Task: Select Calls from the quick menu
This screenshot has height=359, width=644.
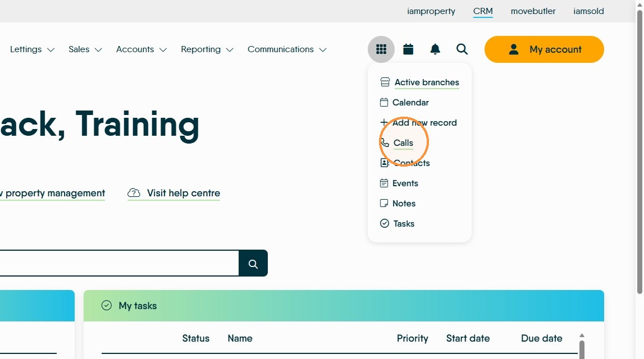Action: [x=397, y=143]
